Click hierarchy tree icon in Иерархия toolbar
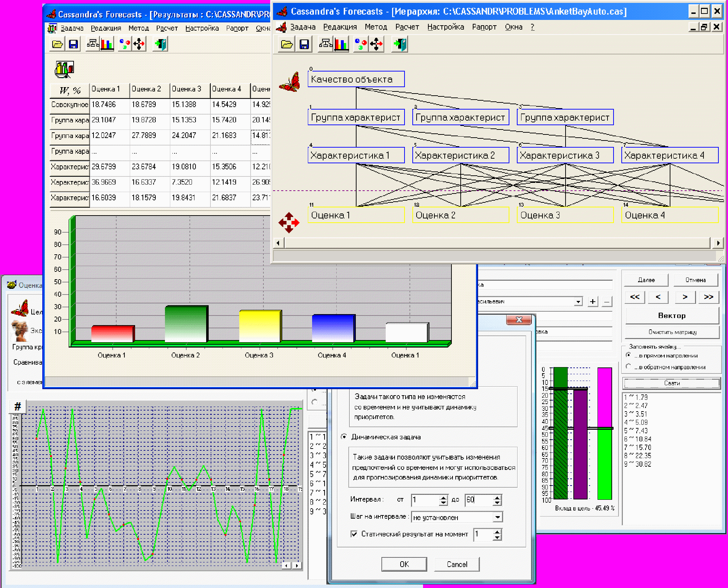The width and height of the screenshot is (728, 588). pos(325,44)
